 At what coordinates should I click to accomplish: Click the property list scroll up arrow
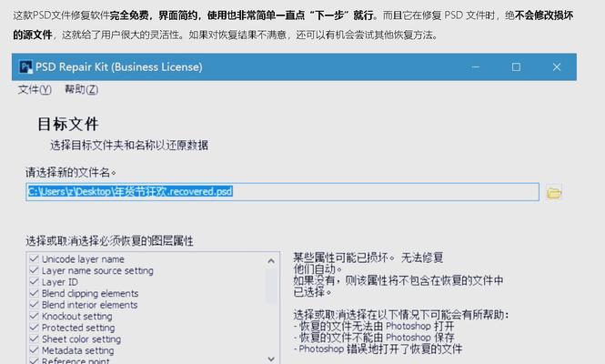[x=271, y=261]
